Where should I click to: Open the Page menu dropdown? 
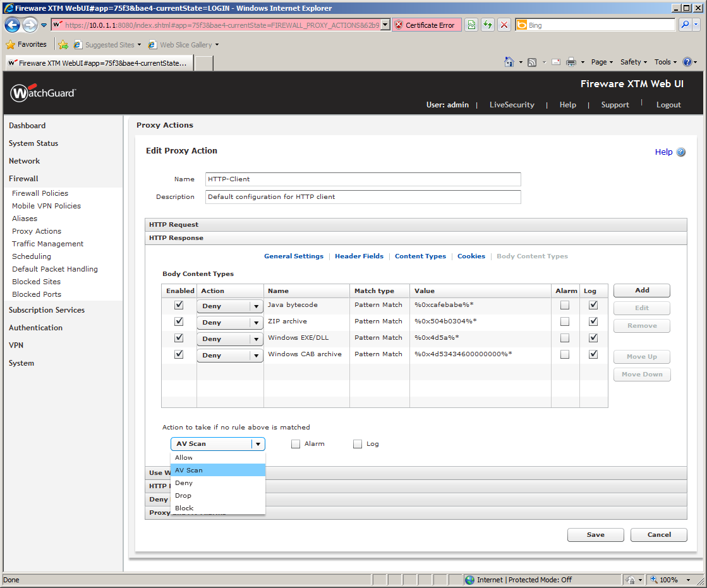601,62
